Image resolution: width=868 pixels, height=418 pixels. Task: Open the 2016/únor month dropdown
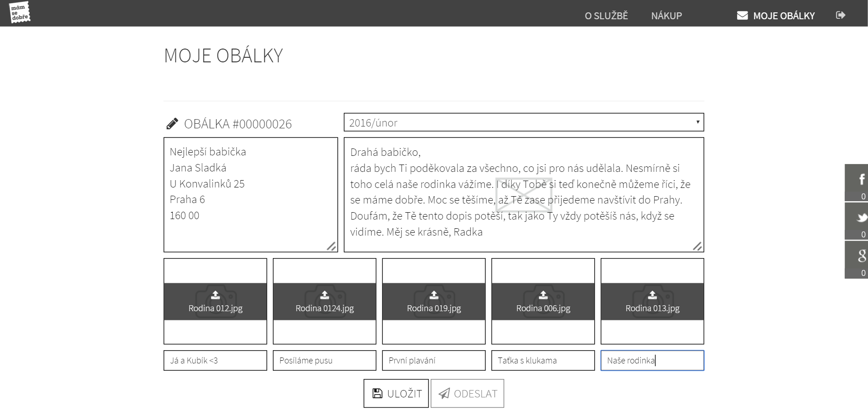[x=523, y=123]
